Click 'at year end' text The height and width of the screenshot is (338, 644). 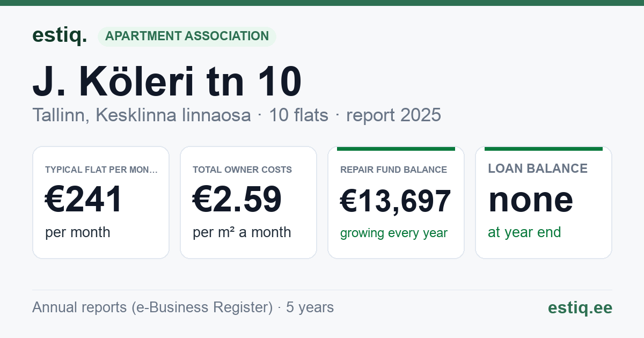(x=524, y=232)
